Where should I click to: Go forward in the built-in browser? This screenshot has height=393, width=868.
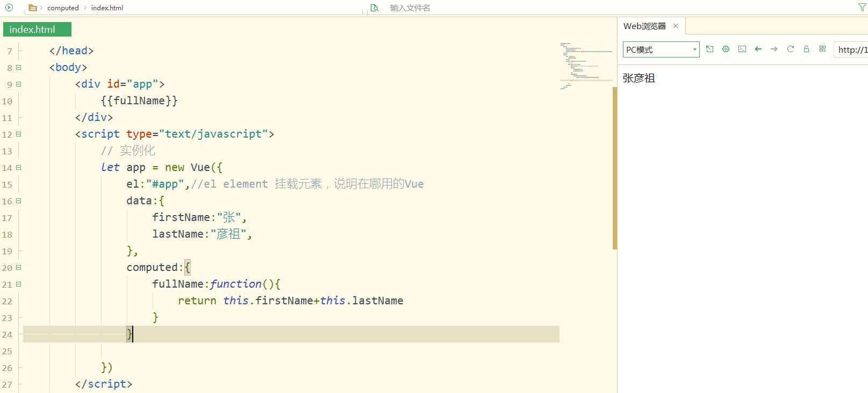pyautogui.click(x=774, y=49)
